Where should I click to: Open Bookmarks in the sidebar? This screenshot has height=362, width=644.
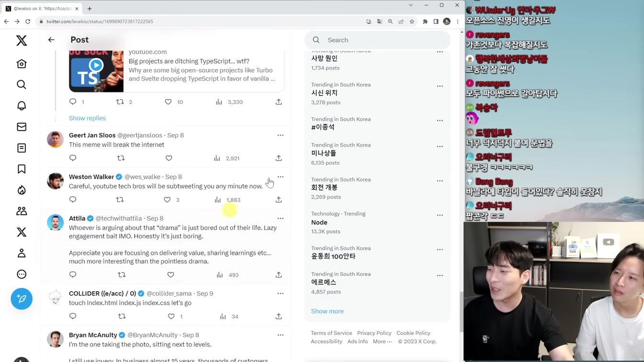pos(22,169)
